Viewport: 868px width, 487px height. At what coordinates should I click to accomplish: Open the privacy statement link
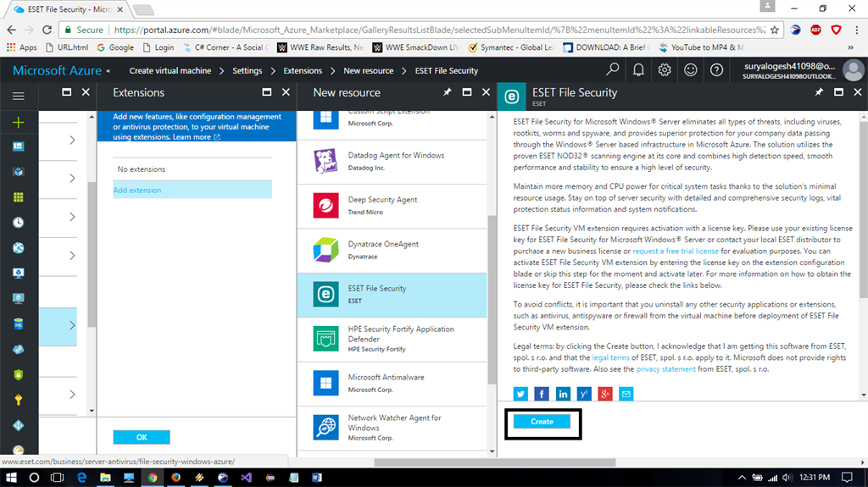pos(665,369)
